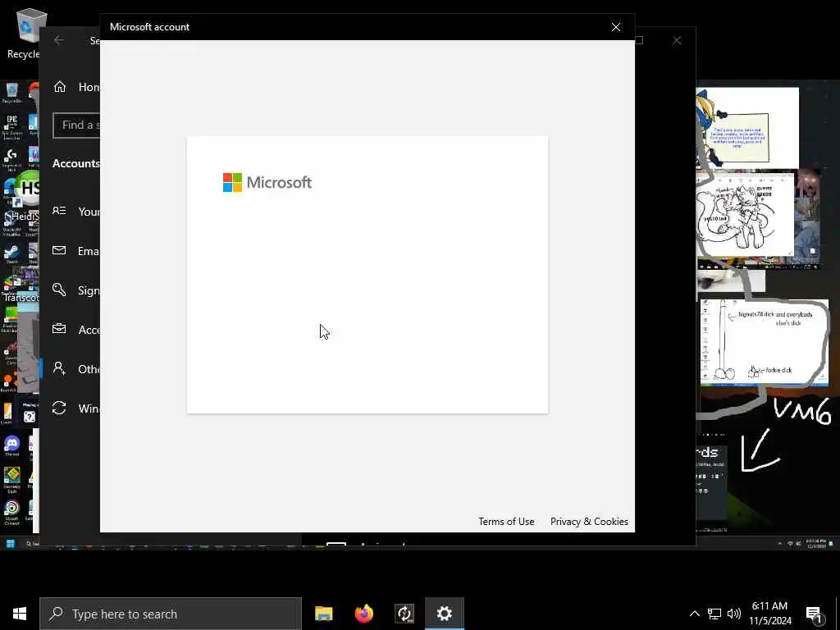Image resolution: width=840 pixels, height=630 pixels.
Task: Open the Windows Start menu
Action: pos(20,614)
